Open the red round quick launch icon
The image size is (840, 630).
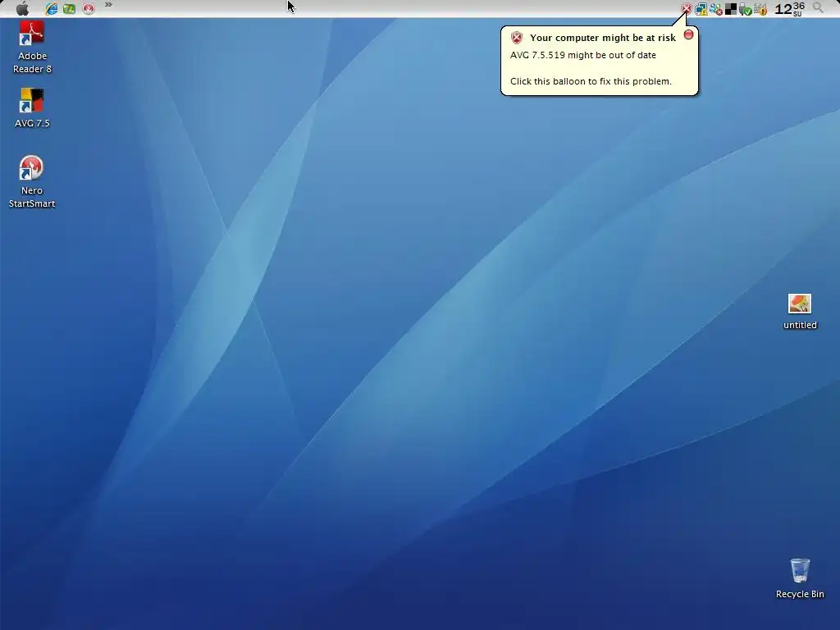tap(89, 8)
